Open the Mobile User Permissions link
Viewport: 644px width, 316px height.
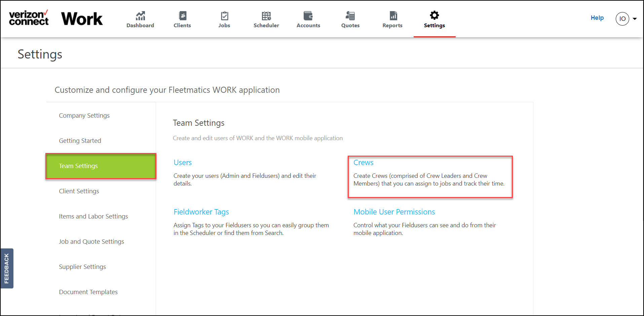(394, 212)
